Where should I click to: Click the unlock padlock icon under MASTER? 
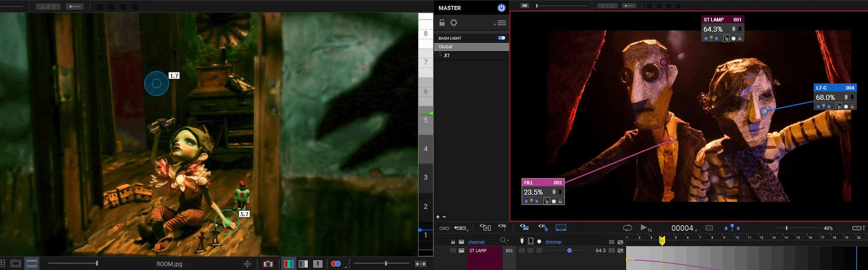pyautogui.click(x=442, y=22)
